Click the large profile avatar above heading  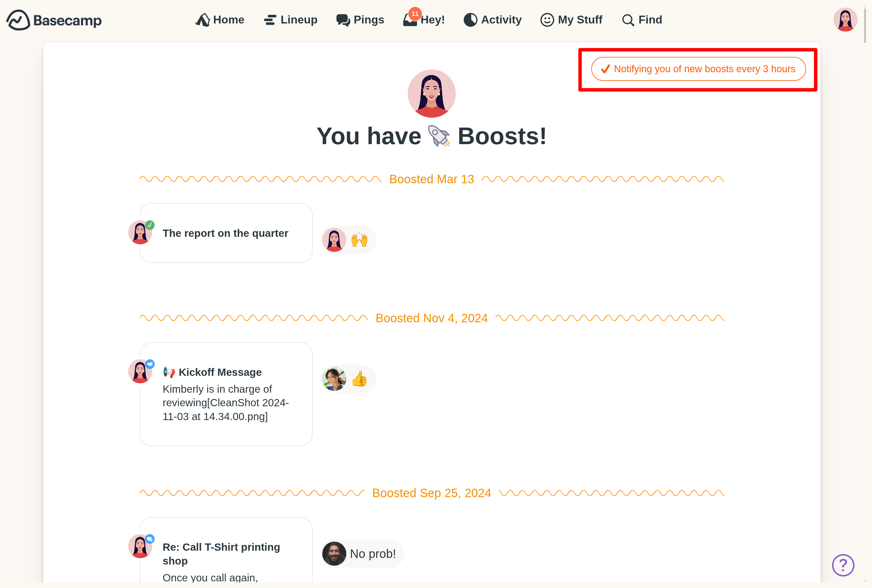431,93
